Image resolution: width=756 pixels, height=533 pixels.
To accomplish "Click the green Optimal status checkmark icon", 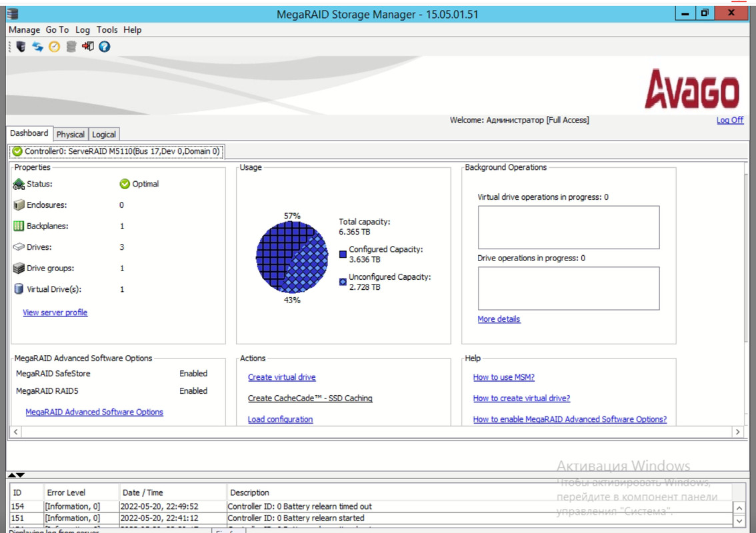I will 125,184.
